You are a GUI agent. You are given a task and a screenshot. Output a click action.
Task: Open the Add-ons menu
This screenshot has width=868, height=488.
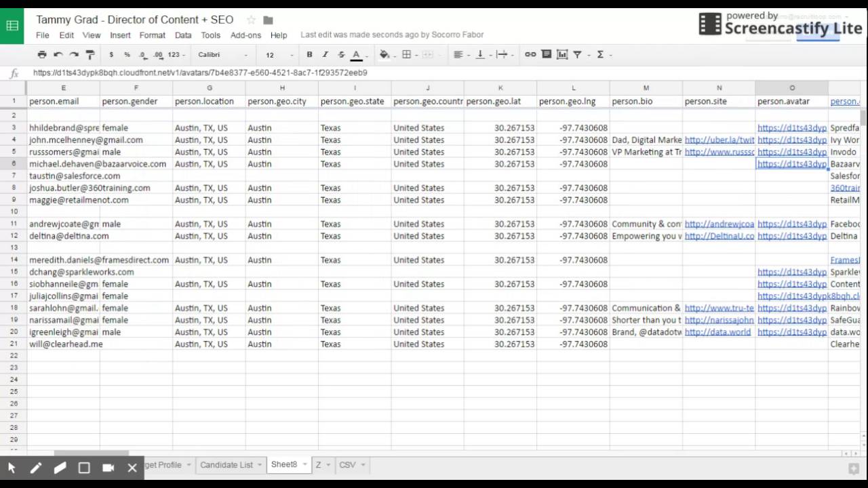tap(245, 35)
